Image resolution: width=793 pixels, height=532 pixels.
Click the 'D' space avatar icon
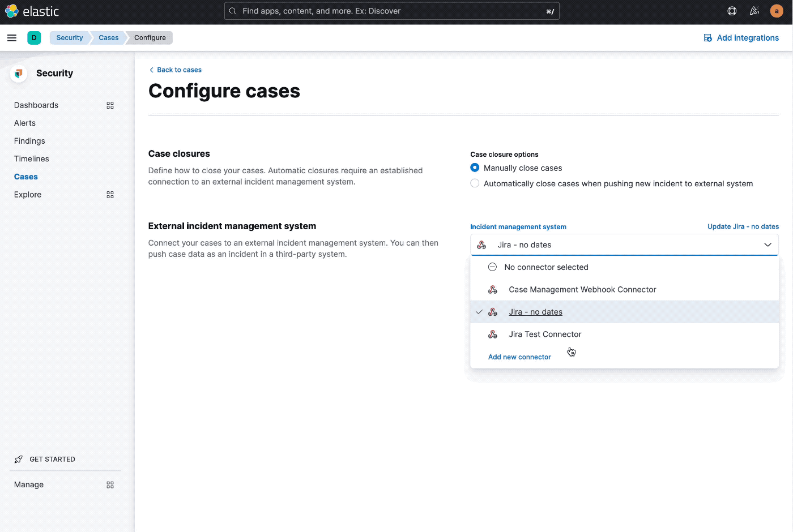pyautogui.click(x=34, y=37)
